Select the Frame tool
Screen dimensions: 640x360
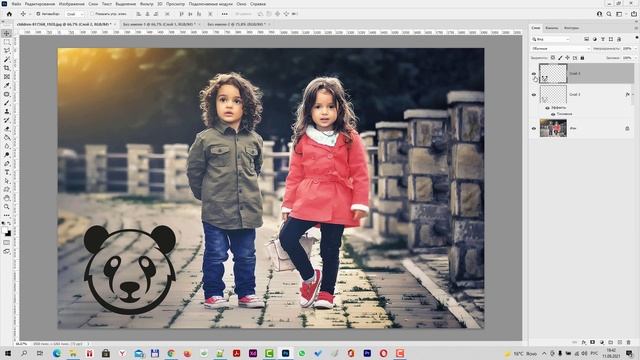7,77
